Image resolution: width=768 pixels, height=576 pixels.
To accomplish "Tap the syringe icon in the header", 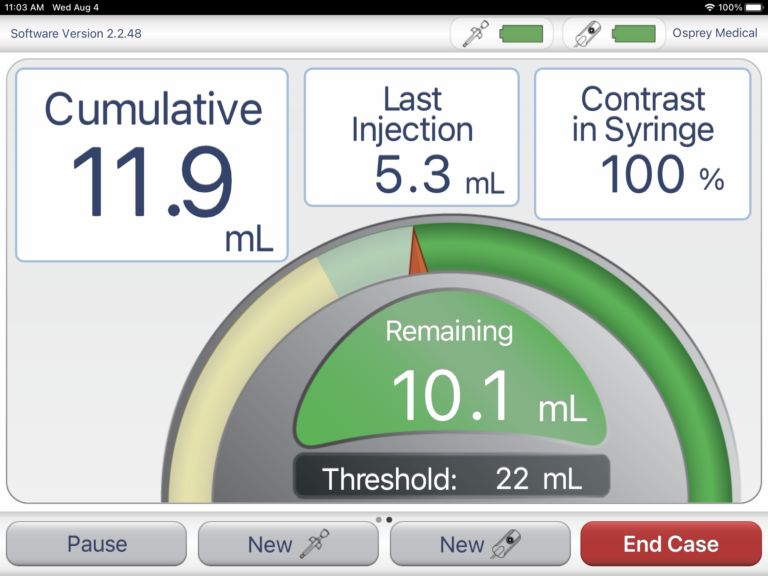I will pos(476,33).
